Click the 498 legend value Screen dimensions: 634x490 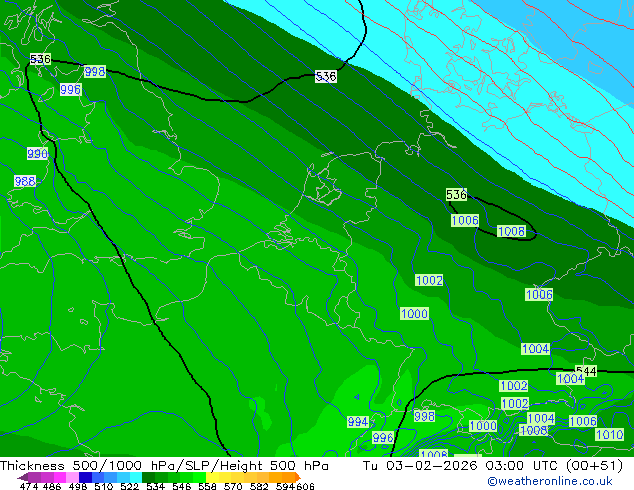[x=78, y=486]
